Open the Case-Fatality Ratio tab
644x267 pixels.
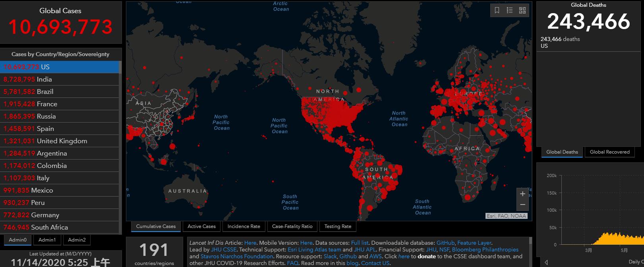[x=292, y=226]
